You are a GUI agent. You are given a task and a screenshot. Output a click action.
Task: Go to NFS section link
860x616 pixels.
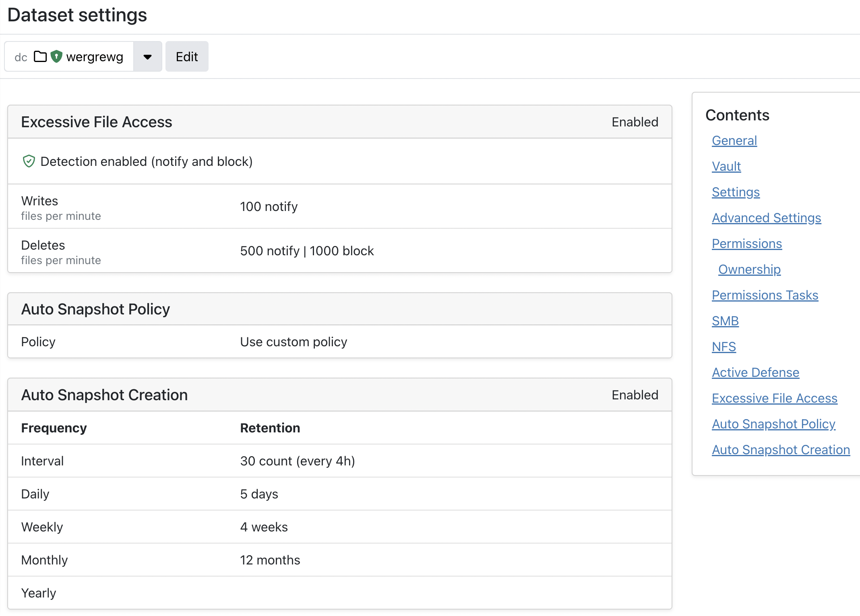tap(724, 347)
